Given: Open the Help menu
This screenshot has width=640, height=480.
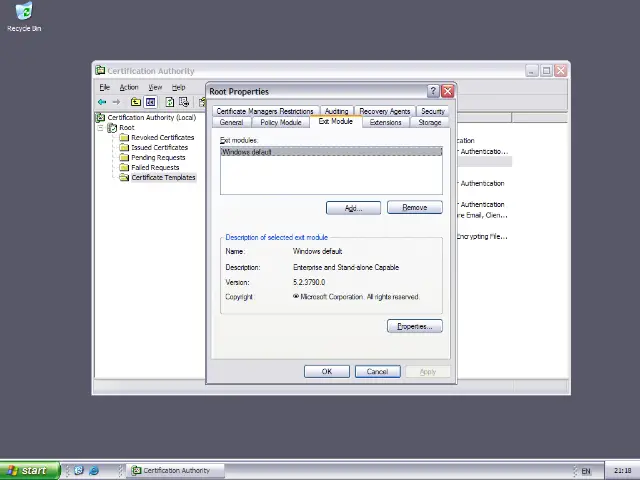Looking at the screenshot, I should [x=178, y=87].
